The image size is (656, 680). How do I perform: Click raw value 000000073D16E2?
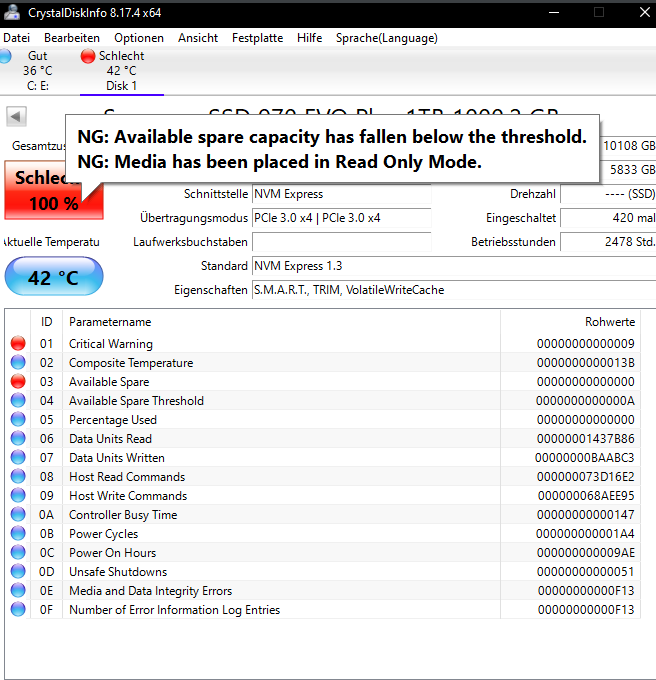click(585, 477)
